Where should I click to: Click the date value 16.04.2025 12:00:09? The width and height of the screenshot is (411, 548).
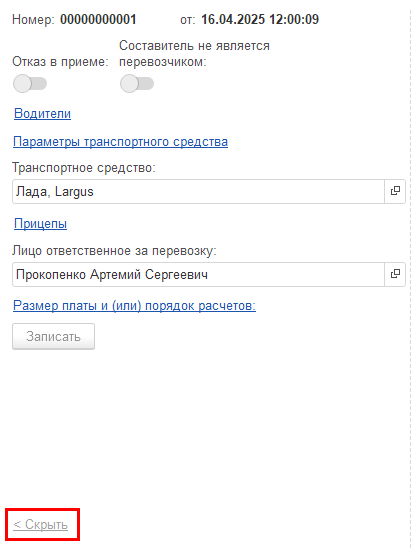point(260,19)
